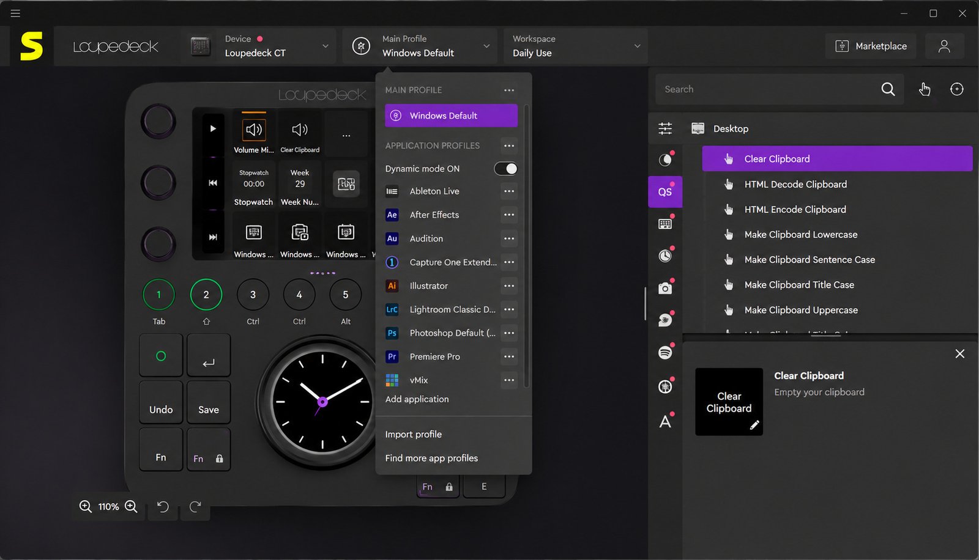Click Find more app profiles
This screenshot has height=560, width=979.
click(431, 458)
